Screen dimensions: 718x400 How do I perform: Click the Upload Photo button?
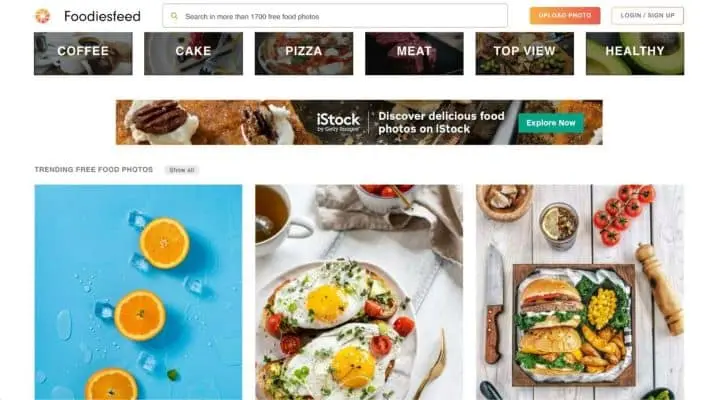click(565, 16)
